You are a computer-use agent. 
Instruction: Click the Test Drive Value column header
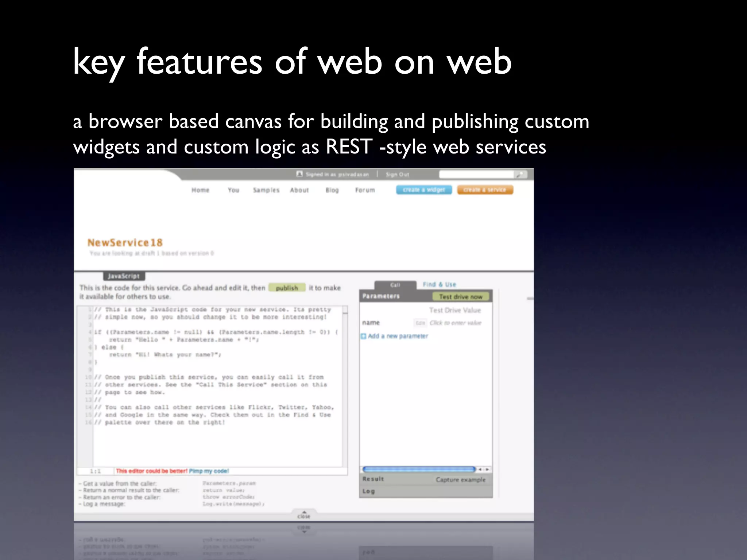tap(455, 310)
